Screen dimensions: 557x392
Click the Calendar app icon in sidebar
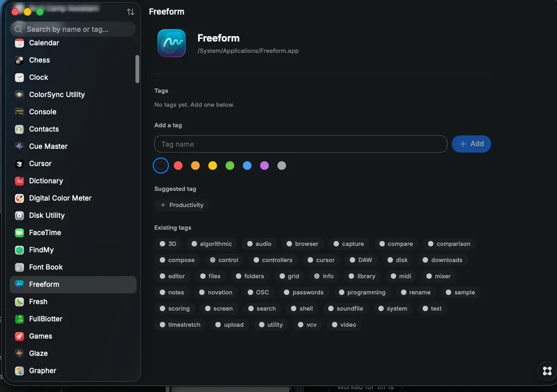19,43
